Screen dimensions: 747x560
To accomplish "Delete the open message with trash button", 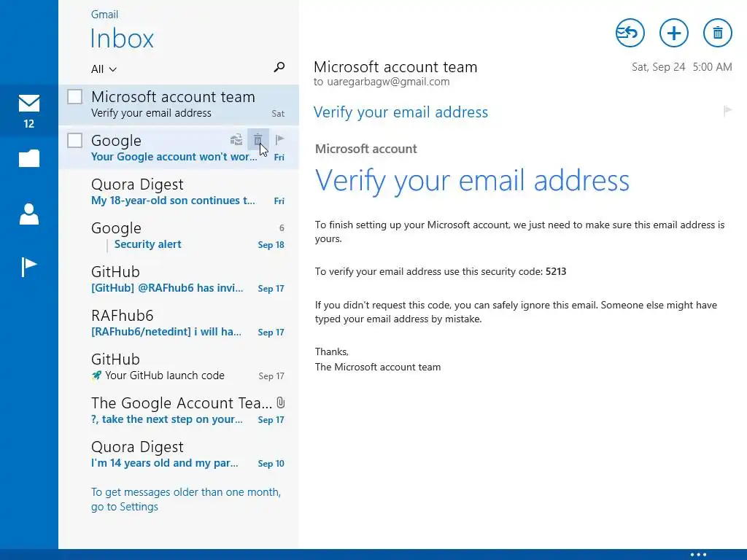I will point(718,34).
